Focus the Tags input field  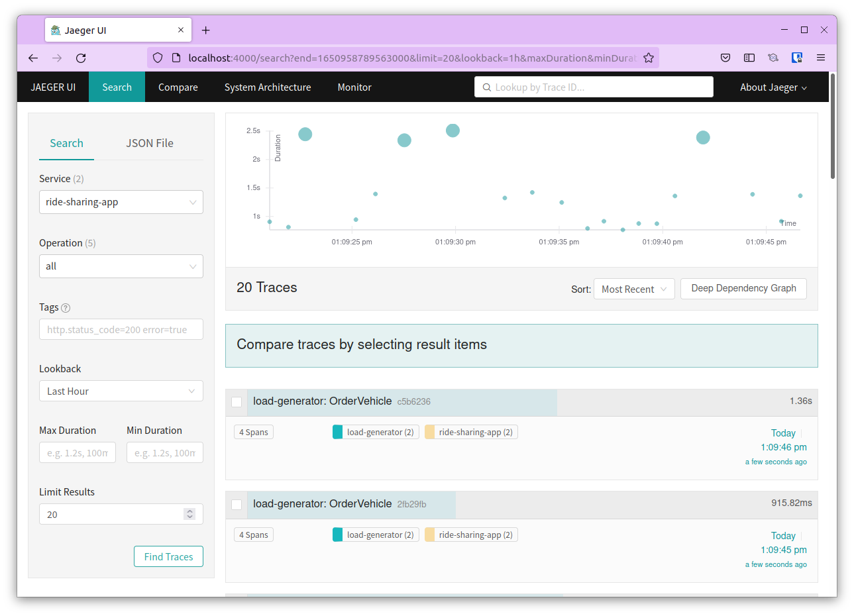[121, 330]
